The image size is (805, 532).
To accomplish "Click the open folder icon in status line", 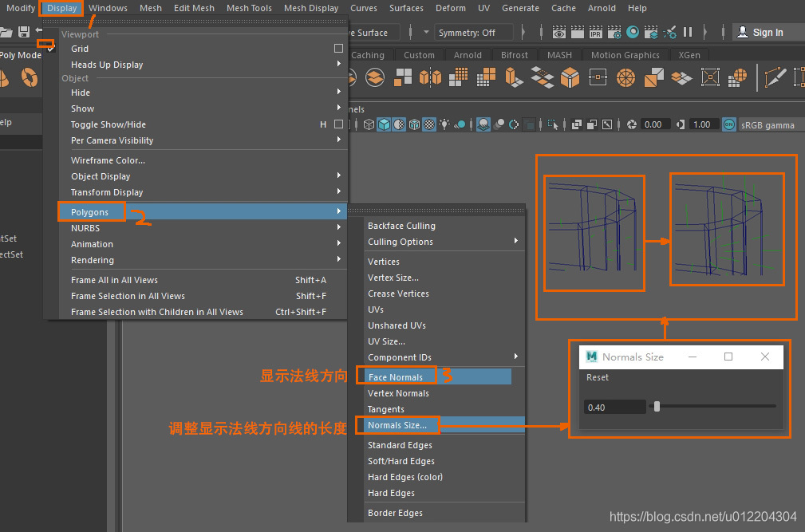I will pyautogui.click(x=6, y=32).
